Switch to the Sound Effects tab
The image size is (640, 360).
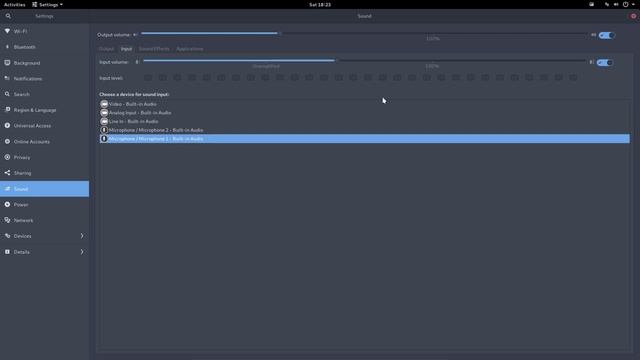pos(154,49)
